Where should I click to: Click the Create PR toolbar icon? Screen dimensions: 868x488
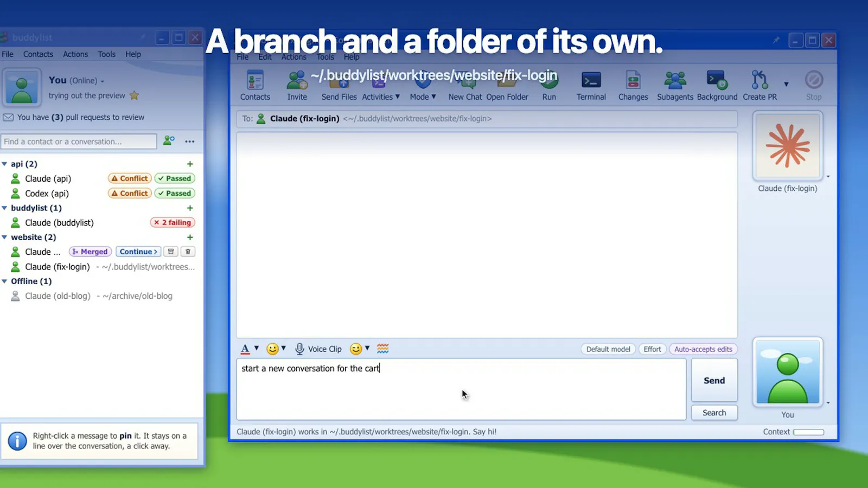[x=759, y=86]
